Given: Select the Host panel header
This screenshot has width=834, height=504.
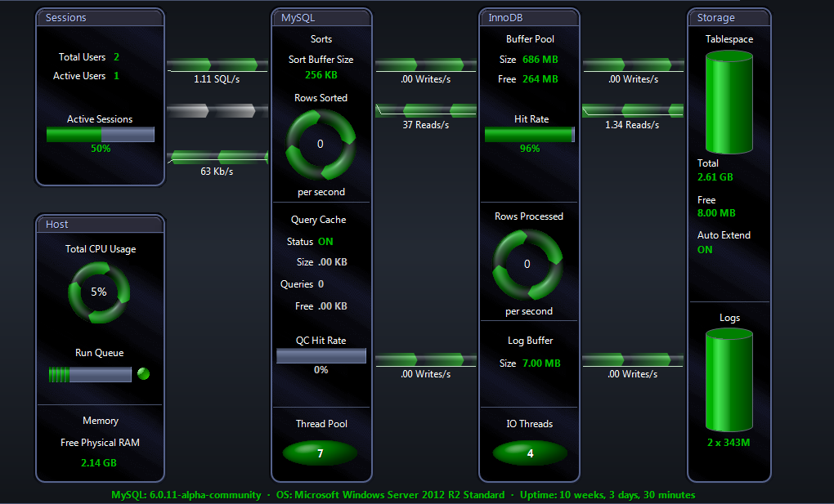Looking at the screenshot, I should pos(100,225).
